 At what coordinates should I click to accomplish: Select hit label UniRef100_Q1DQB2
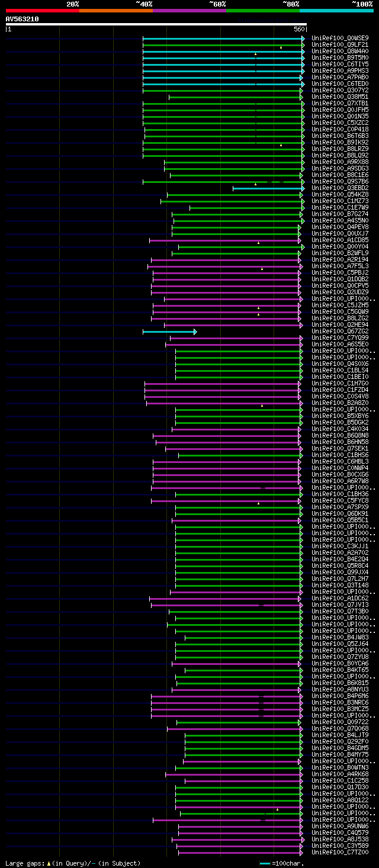[x=340, y=279]
